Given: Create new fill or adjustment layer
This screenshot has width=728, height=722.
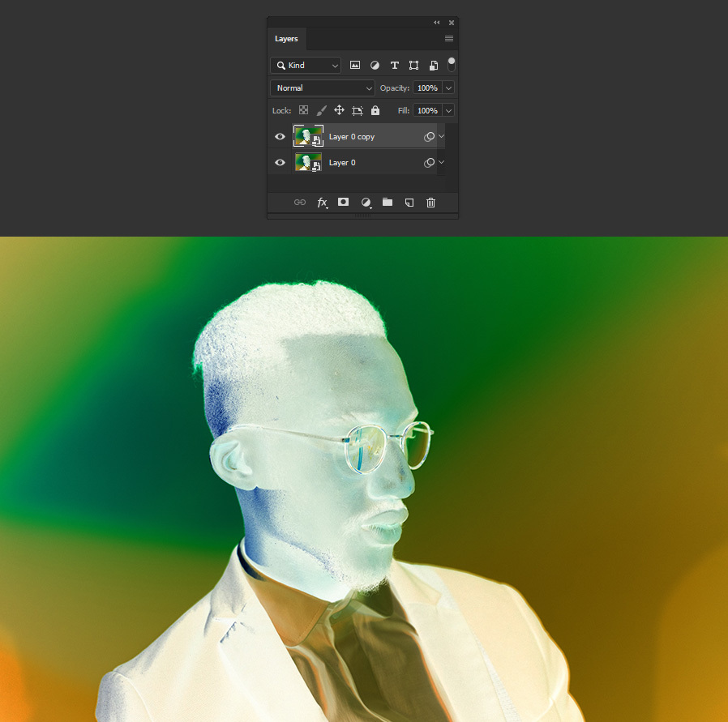Looking at the screenshot, I should [x=366, y=203].
